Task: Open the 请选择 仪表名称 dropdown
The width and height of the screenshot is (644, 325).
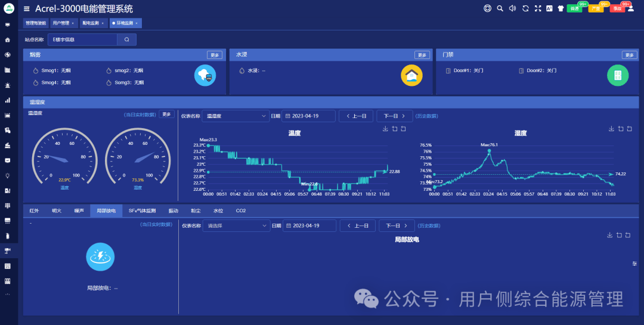Action: click(237, 226)
